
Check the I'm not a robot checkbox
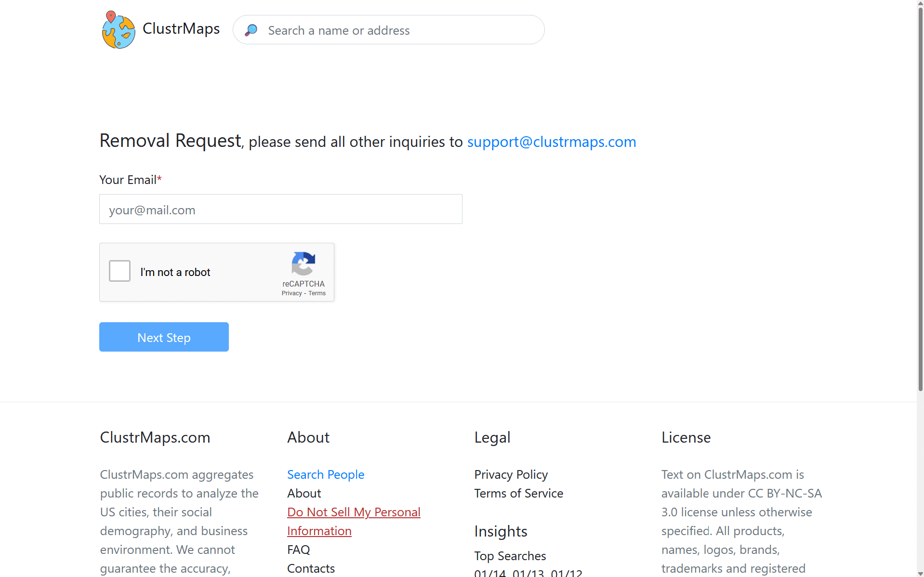click(x=119, y=271)
